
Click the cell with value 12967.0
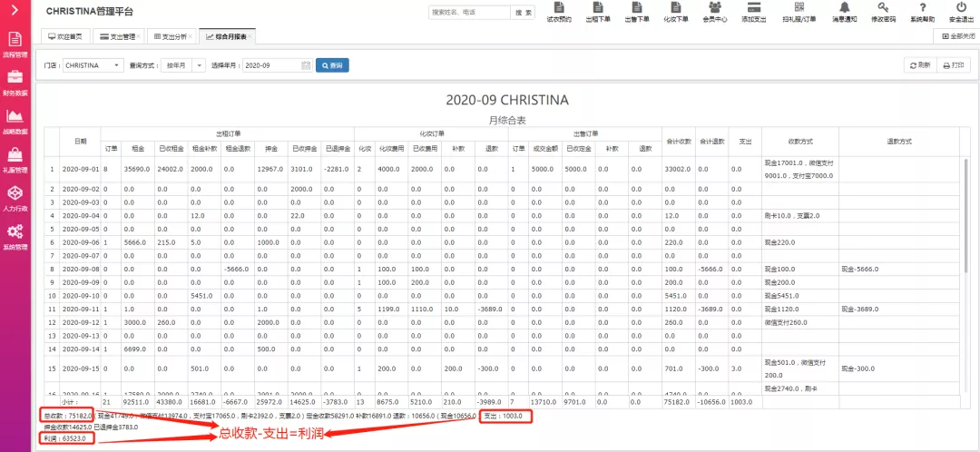[271, 170]
